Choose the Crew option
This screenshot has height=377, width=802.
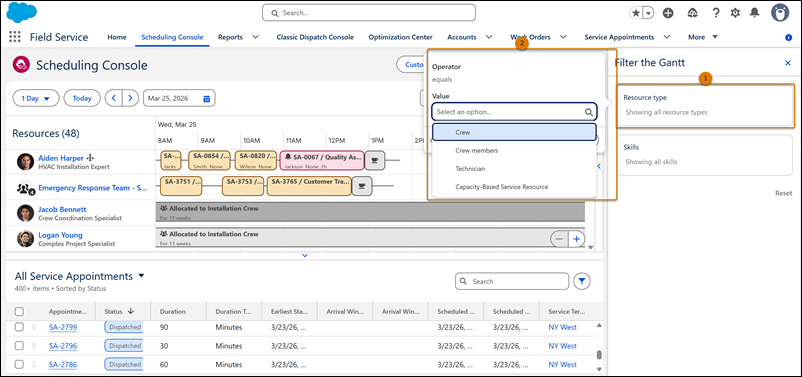coord(514,132)
